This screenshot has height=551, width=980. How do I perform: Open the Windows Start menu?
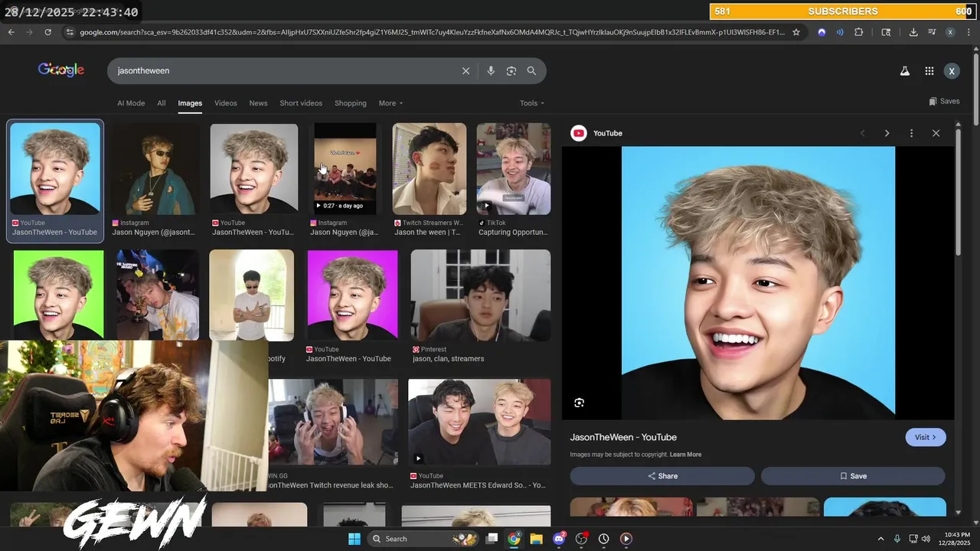pos(354,539)
